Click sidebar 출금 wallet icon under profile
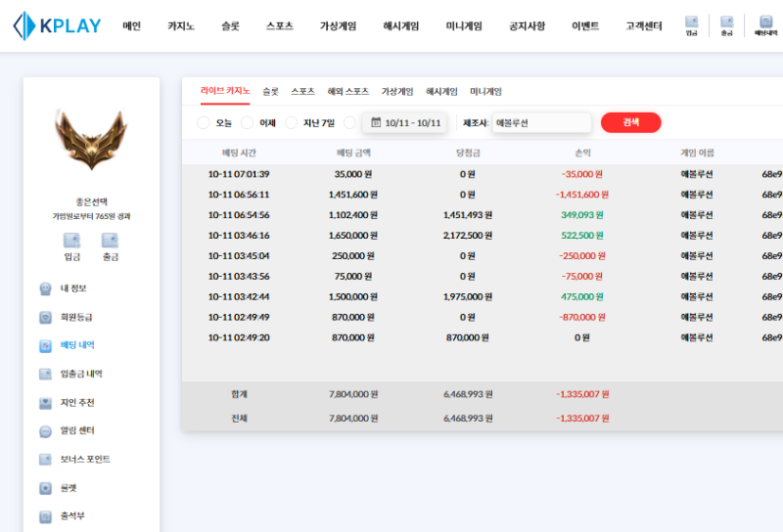The width and height of the screenshot is (783, 532). [110, 241]
